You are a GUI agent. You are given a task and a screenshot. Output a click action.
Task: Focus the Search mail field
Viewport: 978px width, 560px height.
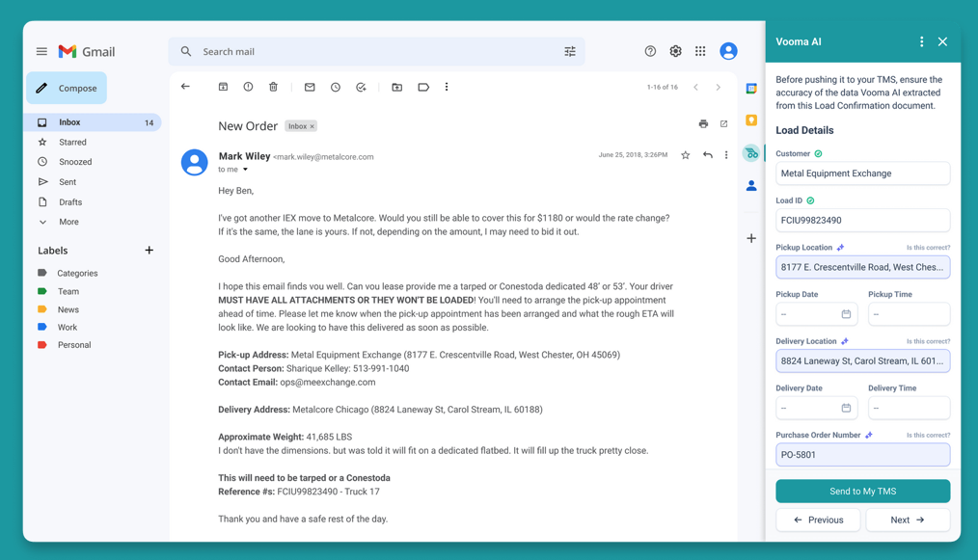point(376,52)
